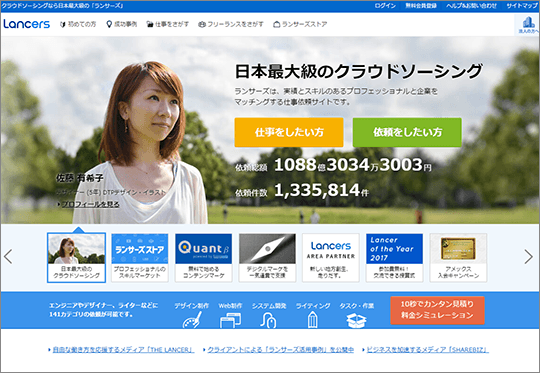Click the Lancers logo
The height and width of the screenshot is (373, 540).
27,24
